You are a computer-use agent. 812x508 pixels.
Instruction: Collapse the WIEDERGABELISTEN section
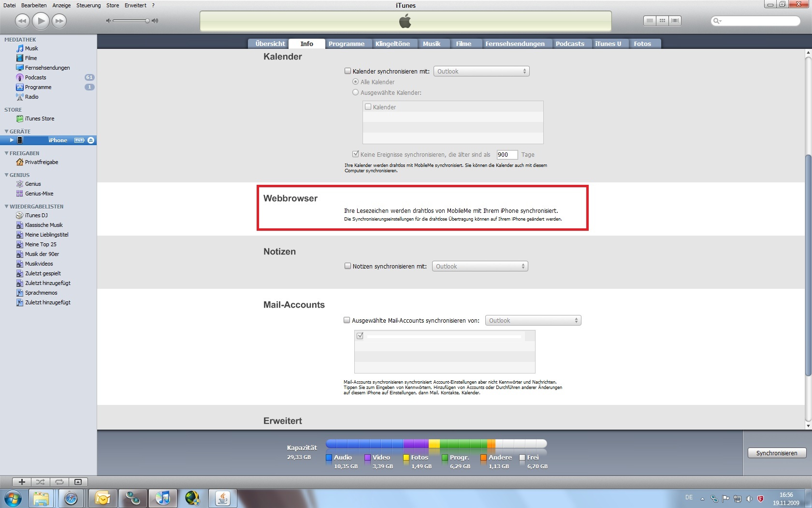click(7, 207)
